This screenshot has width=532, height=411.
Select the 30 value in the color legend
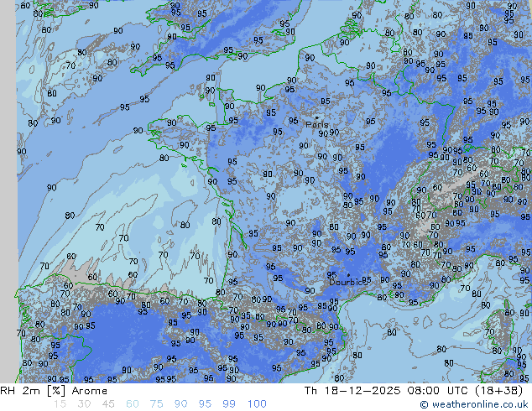(84, 404)
